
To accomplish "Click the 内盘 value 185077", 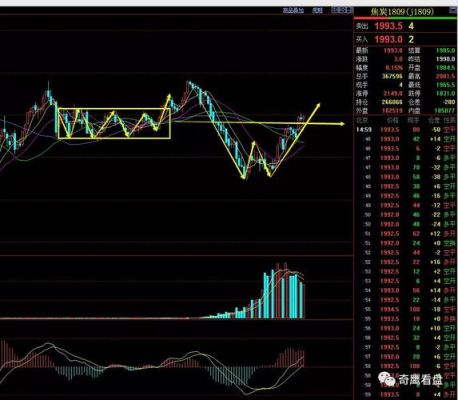I will coord(445,111).
